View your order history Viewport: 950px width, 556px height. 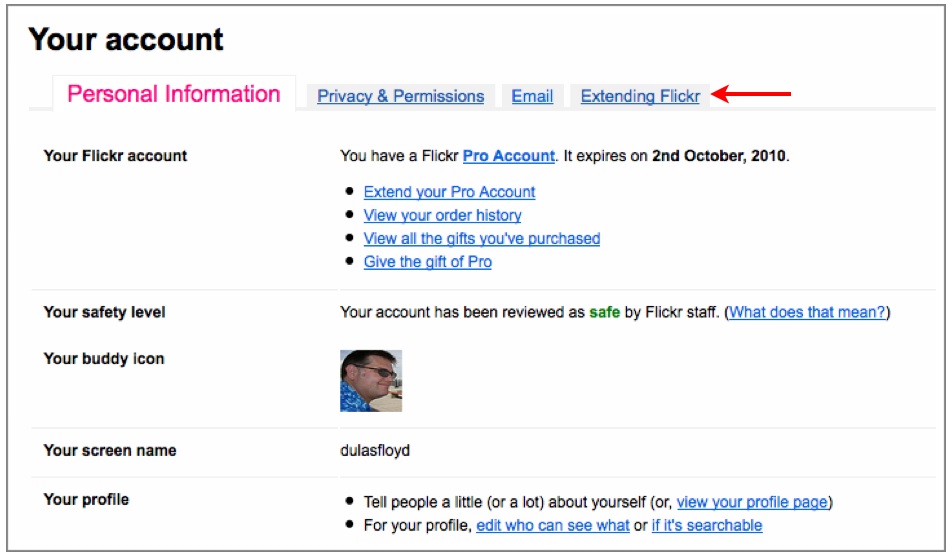442,215
